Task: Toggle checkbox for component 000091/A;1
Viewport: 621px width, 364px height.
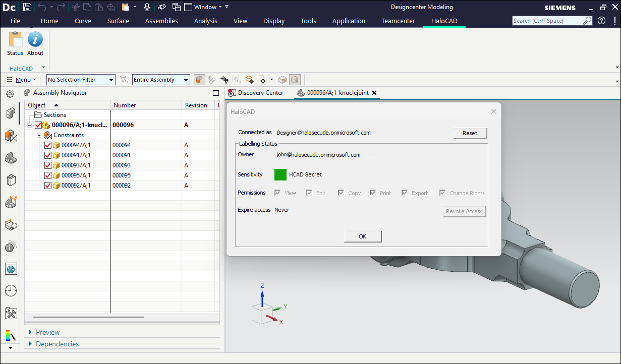Action: click(x=48, y=155)
